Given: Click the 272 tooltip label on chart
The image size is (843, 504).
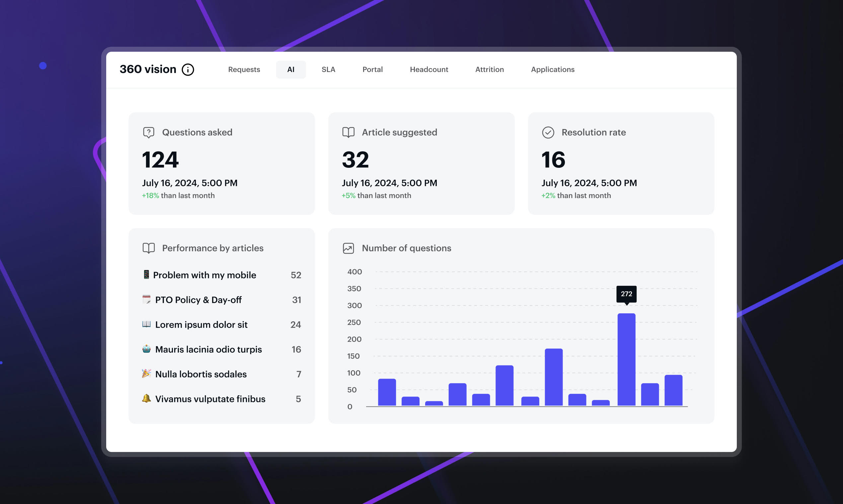Looking at the screenshot, I should [x=627, y=294].
